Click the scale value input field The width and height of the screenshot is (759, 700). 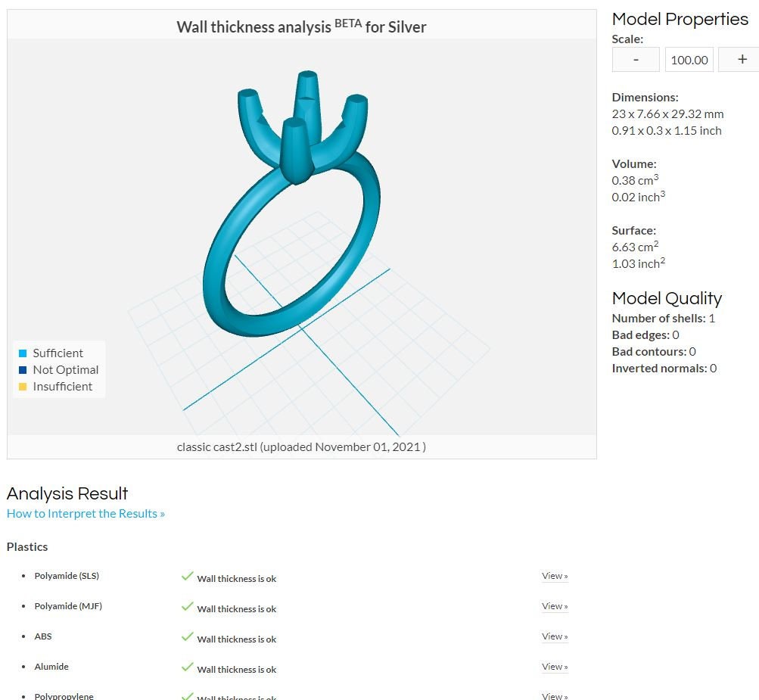pyautogui.click(x=689, y=60)
